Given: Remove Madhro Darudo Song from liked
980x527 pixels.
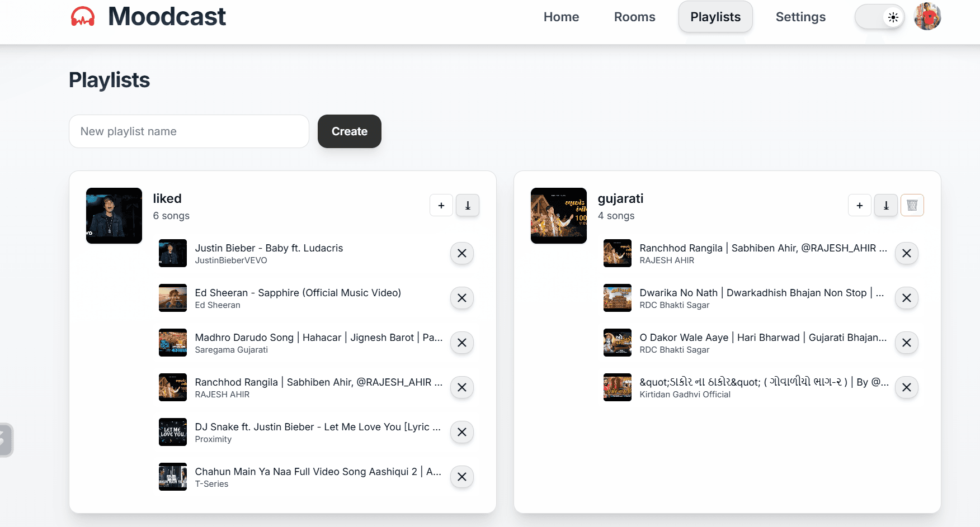Looking at the screenshot, I should 461,343.
